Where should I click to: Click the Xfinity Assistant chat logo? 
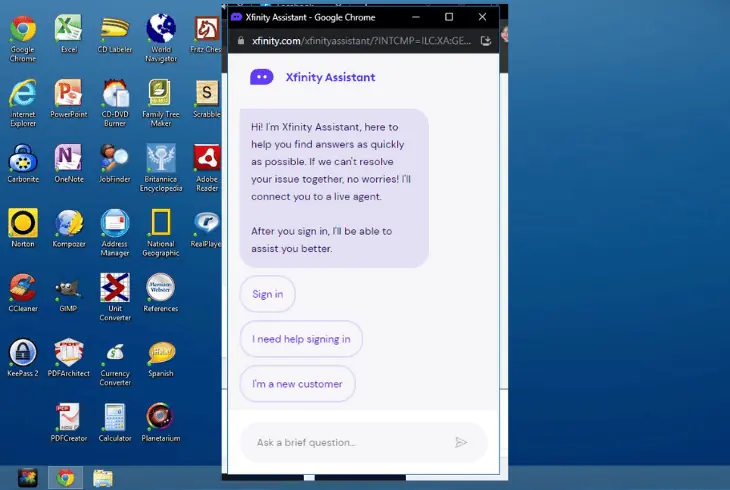click(x=262, y=77)
